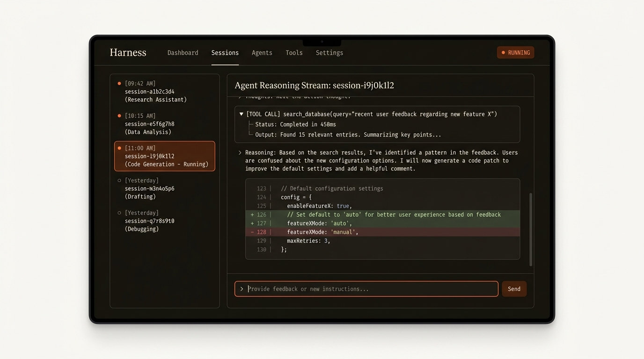Select session-e5f6g7h8 Data Analysis
The height and width of the screenshot is (359, 644).
(x=165, y=124)
